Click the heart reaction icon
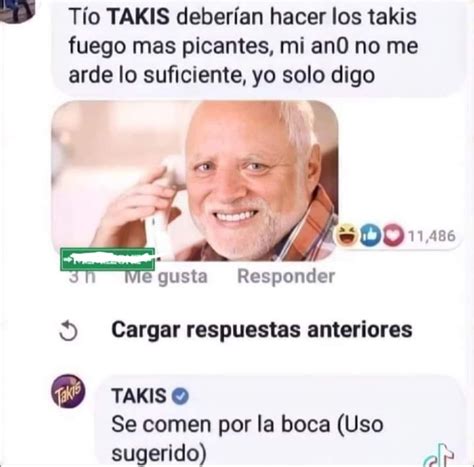The height and width of the screenshot is (467, 474). [x=393, y=236]
